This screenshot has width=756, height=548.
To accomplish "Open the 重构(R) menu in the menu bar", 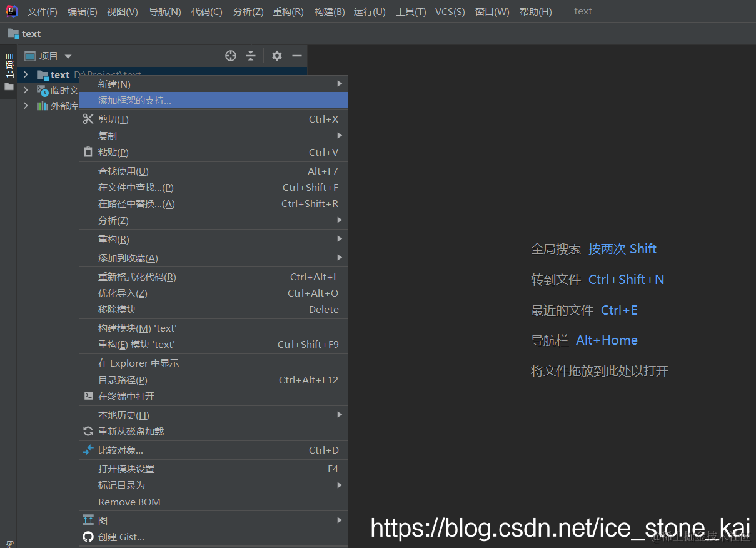I will pos(288,11).
